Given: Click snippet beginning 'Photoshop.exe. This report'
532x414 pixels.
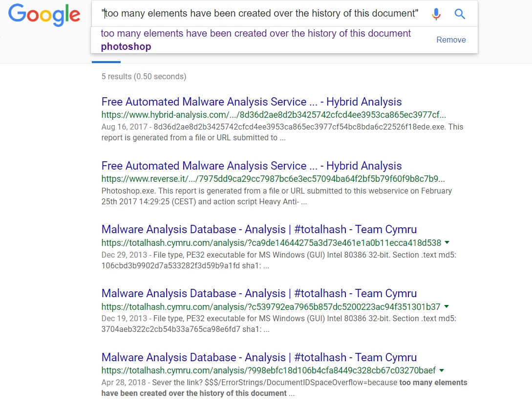Looking at the screenshot, I should (x=277, y=196).
